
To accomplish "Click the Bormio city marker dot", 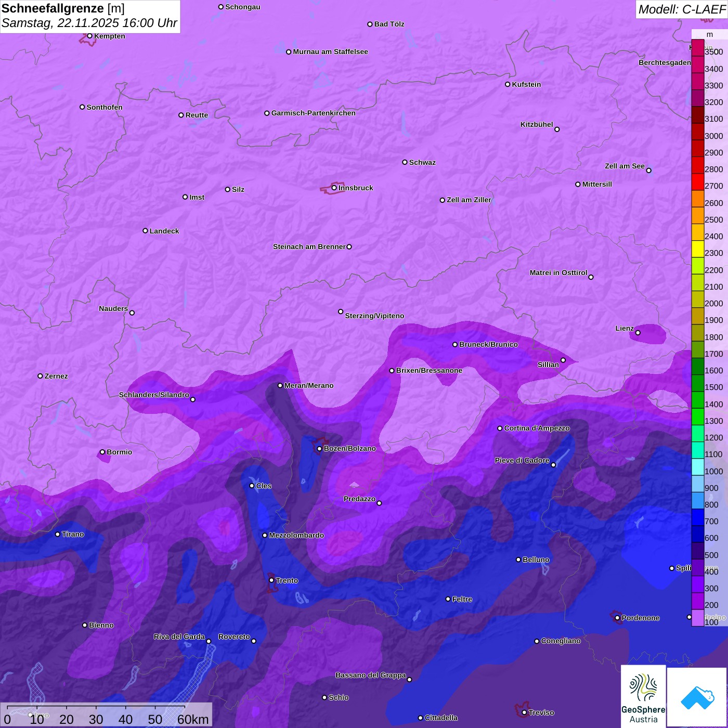I will (102, 452).
